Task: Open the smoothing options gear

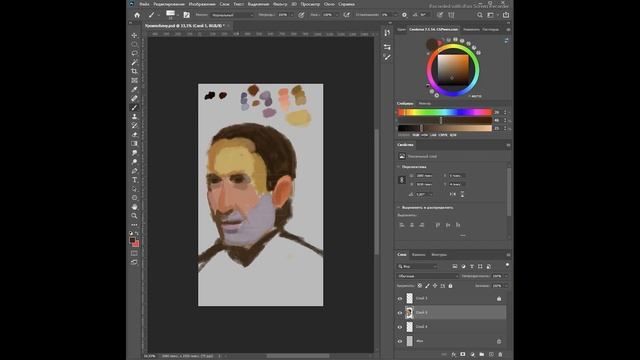Action: (404, 15)
